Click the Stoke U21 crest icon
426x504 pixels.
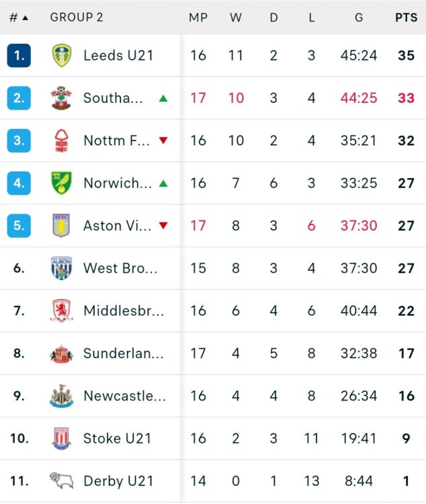coord(62,438)
